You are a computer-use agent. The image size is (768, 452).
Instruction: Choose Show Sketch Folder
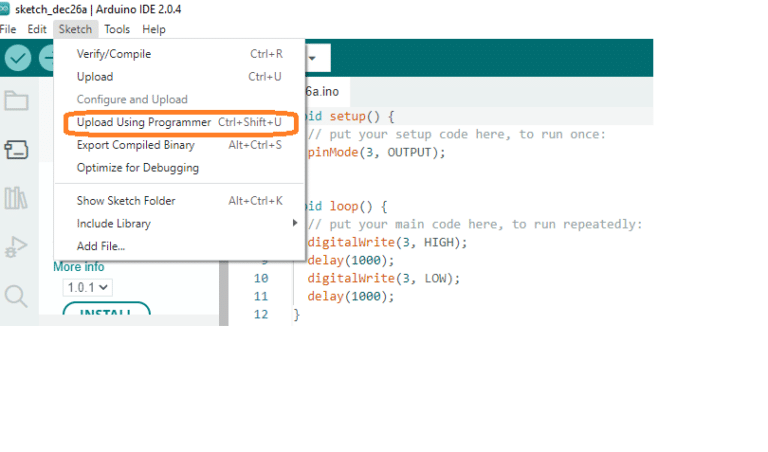pyautogui.click(x=179, y=201)
